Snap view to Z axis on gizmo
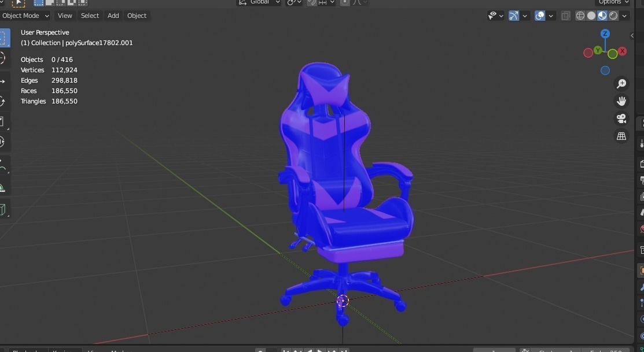Viewport: 644px width, 352px height. click(605, 34)
